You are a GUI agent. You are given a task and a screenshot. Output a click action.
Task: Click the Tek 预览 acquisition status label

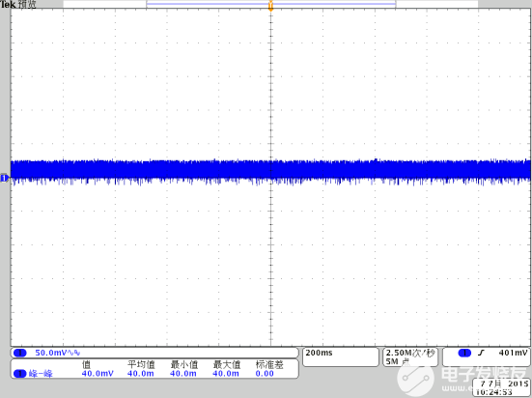[x=18, y=5]
